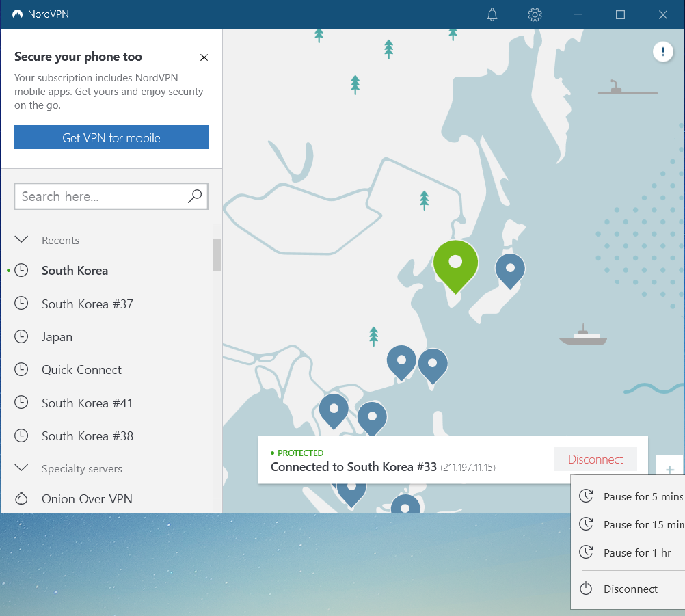
Task: Click Connected to South Korea #33 text
Action: pos(353,466)
